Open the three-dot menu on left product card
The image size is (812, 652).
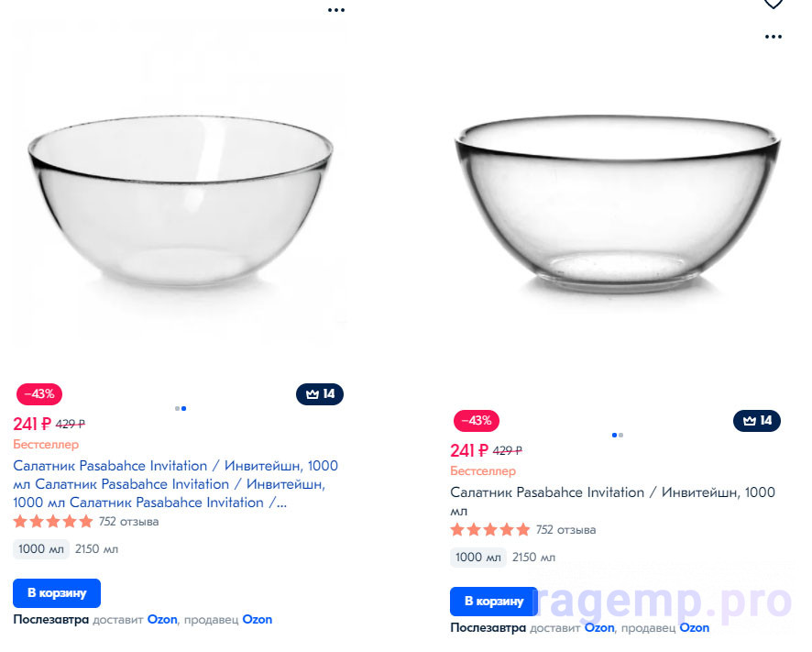pyautogui.click(x=336, y=10)
